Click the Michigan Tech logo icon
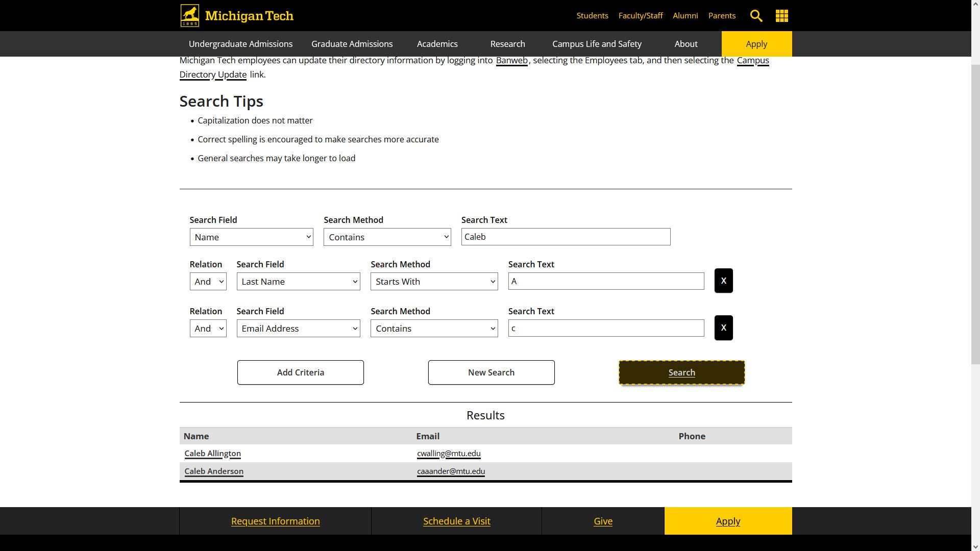980x551 pixels. point(190,15)
